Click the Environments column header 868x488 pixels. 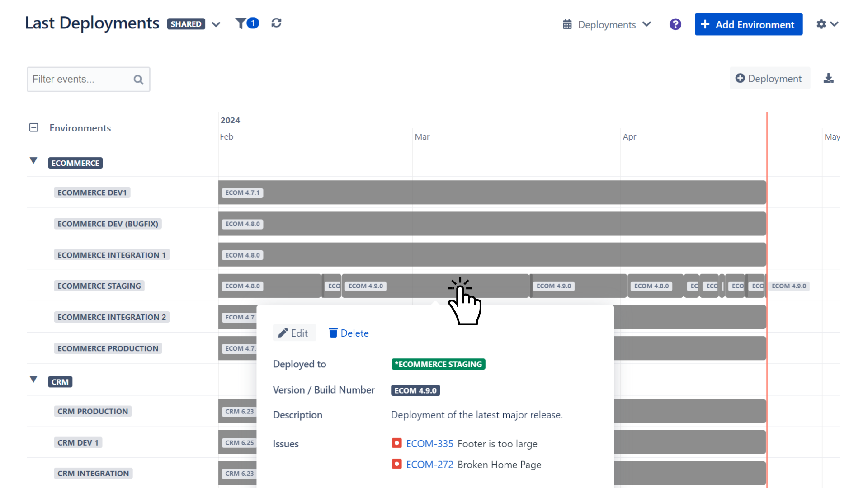(80, 128)
